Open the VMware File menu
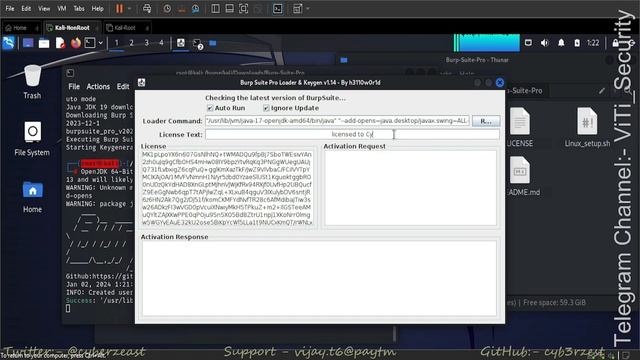The width and height of the screenshot is (640, 360). coord(10,9)
